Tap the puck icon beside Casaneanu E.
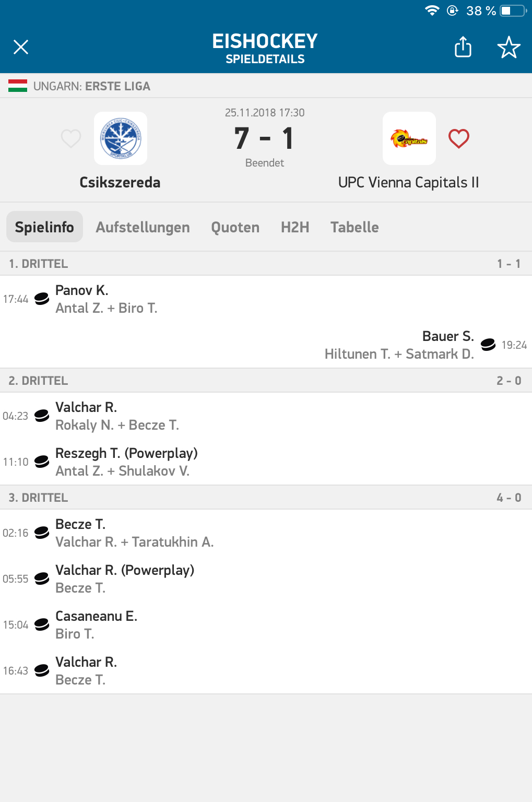Image resolution: width=532 pixels, height=802 pixels. pos(42,624)
